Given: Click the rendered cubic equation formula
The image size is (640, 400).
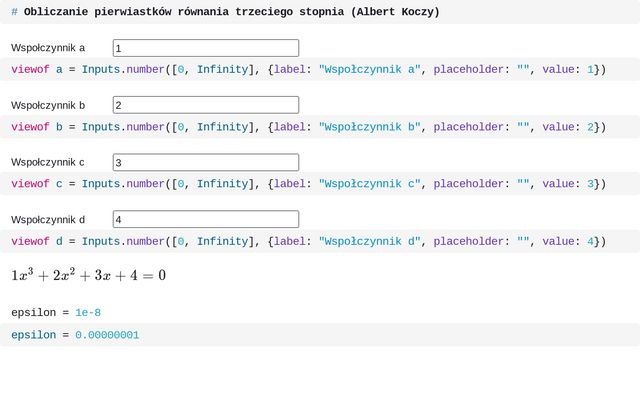Looking at the screenshot, I should [x=88, y=275].
